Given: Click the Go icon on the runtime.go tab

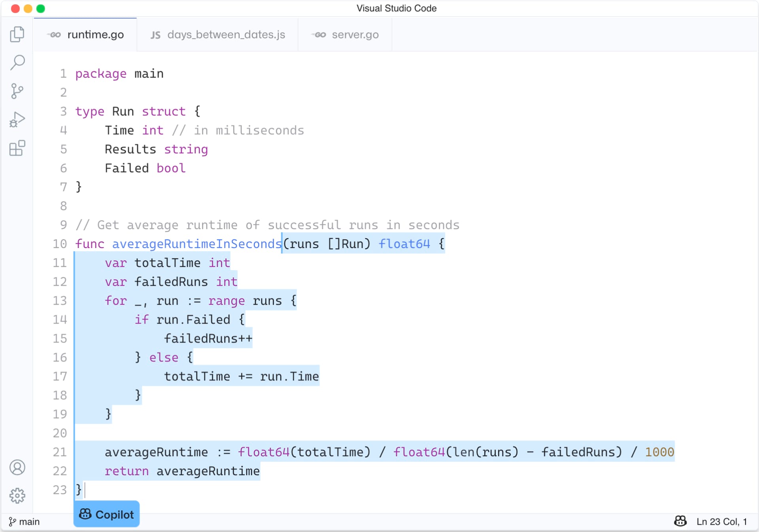Looking at the screenshot, I should pos(55,34).
